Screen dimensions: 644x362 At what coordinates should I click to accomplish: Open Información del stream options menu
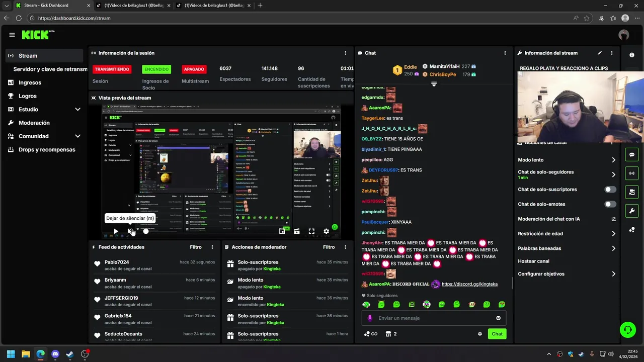(x=612, y=53)
